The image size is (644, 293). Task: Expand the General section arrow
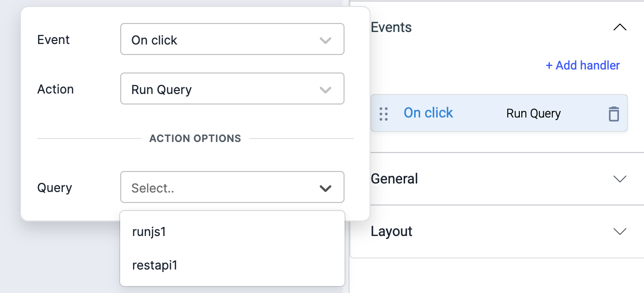tap(619, 179)
